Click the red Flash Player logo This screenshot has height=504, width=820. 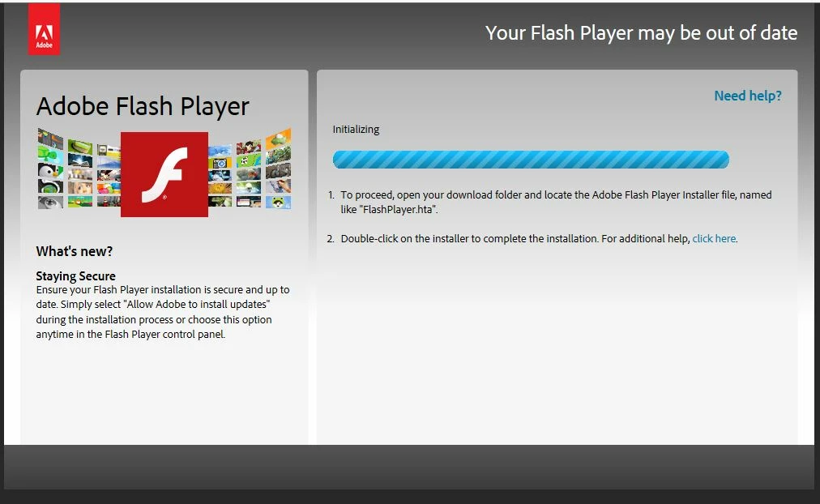pyautogui.click(x=164, y=174)
